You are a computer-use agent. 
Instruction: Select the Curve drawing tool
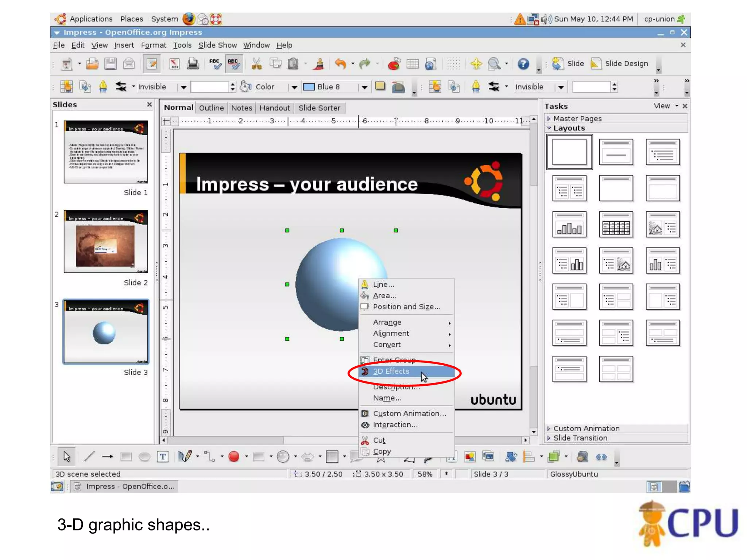pos(185,456)
